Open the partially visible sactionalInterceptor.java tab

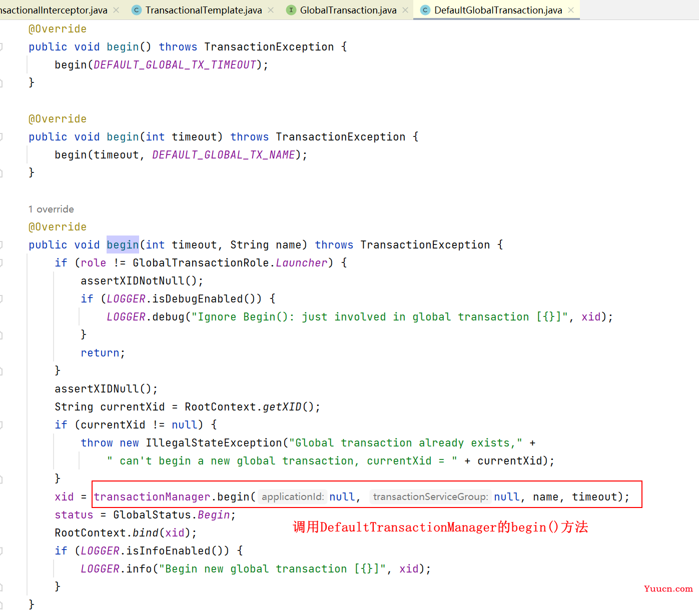pos(54,10)
